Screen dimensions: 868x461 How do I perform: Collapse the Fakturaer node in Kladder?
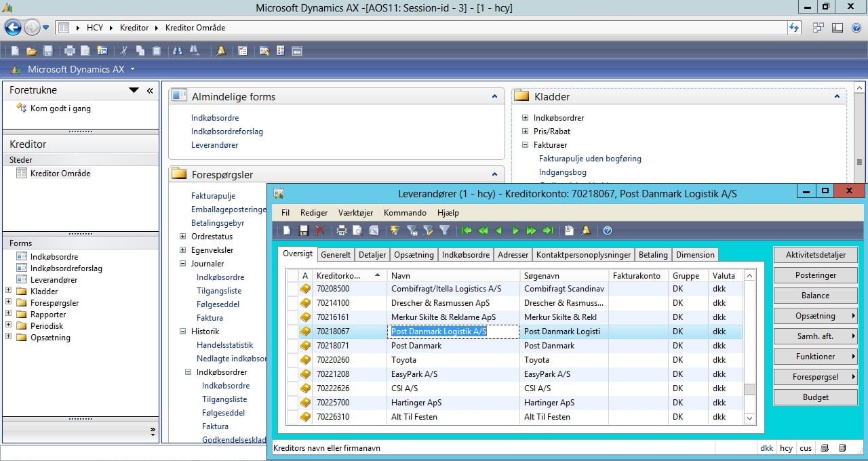tap(525, 145)
